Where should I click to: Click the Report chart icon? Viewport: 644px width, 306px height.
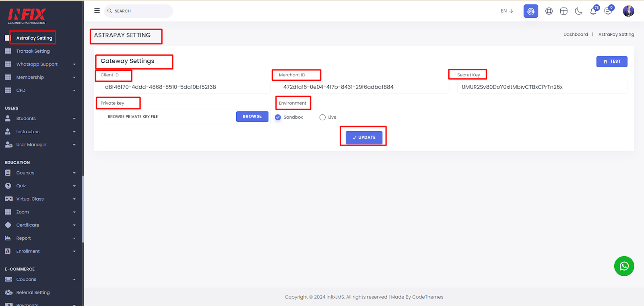coord(8,238)
